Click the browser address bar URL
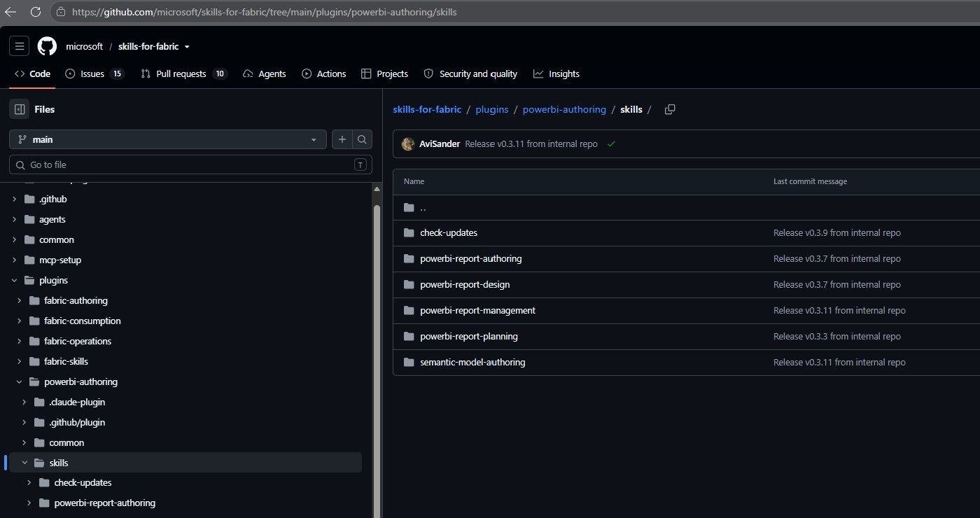This screenshot has height=518, width=980. (265, 12)
